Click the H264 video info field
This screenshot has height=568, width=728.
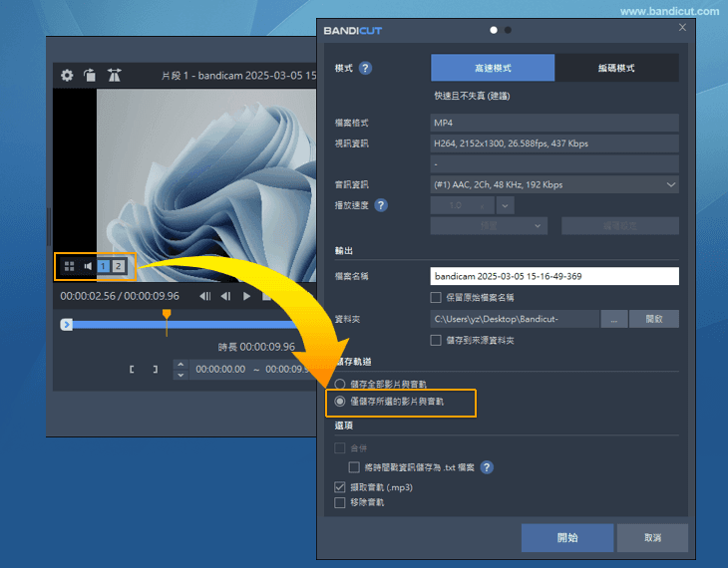pos(554,143)
